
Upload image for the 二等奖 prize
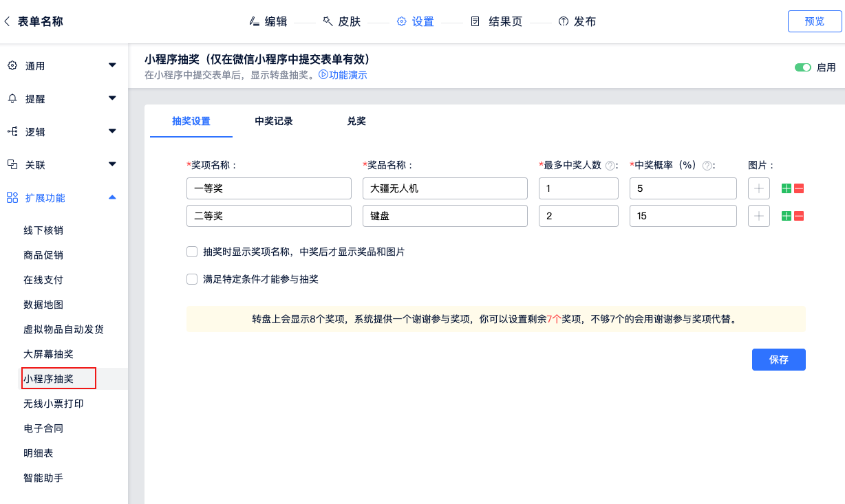click(x=759, y=216)
